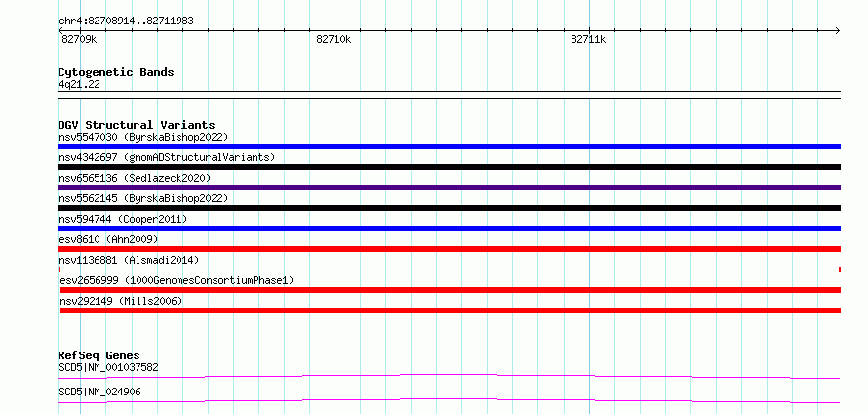Select the black bar under nsv4342697

point(449,167)
